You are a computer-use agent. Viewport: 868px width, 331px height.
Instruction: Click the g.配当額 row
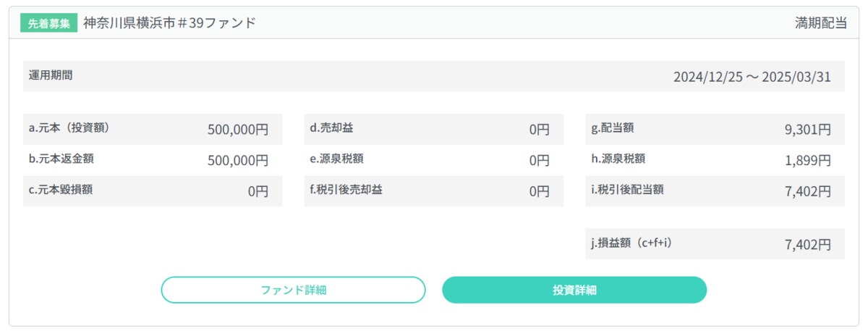click(715, 129)
